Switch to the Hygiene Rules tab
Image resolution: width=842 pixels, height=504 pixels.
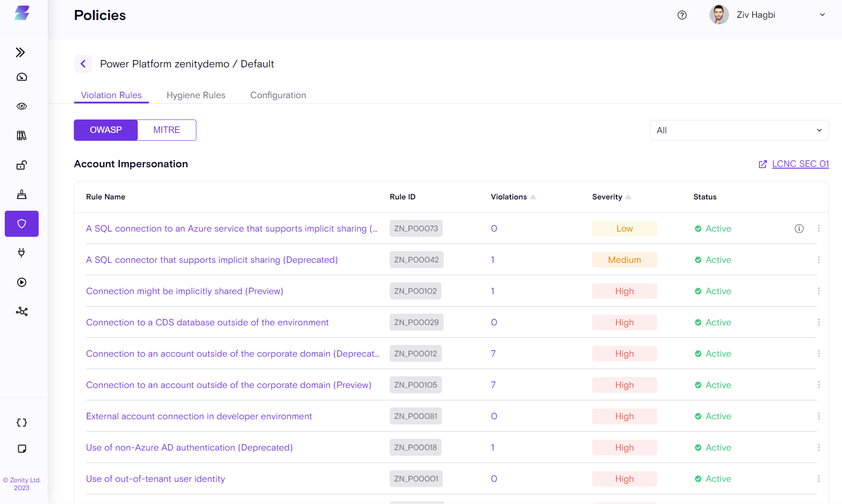[x=196, y=95]
